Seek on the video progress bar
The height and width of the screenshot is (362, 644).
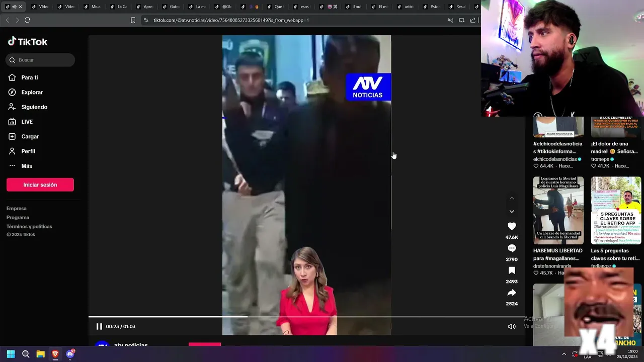pyautogui.click(x=307, y=317)
